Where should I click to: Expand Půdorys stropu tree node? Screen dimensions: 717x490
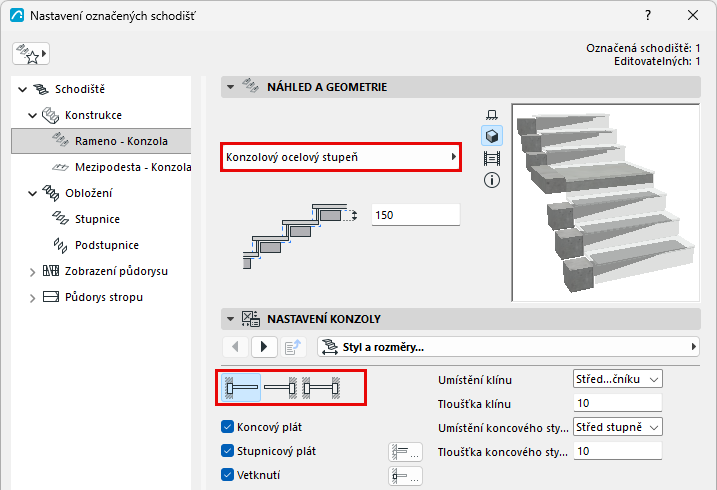point(32,298)
